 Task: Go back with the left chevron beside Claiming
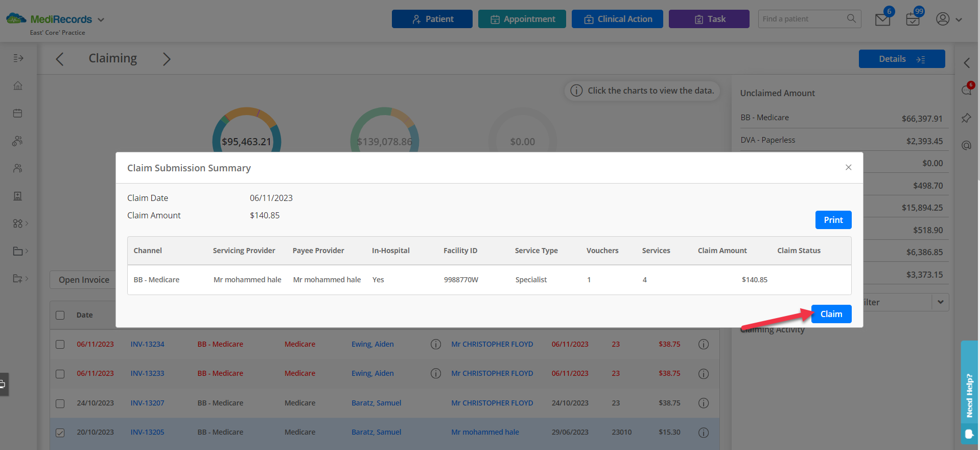click(60, 59)
